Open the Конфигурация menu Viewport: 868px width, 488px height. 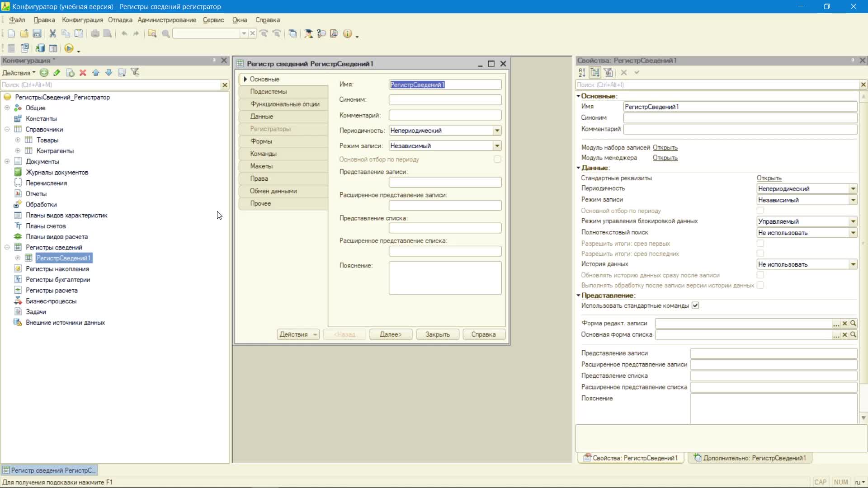(x=82, y=20)
